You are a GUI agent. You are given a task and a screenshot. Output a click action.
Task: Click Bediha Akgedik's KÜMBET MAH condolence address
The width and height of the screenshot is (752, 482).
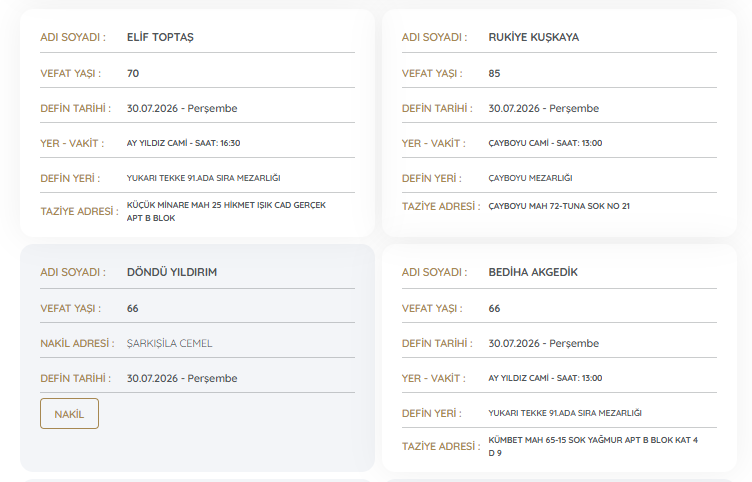point(593,447)
